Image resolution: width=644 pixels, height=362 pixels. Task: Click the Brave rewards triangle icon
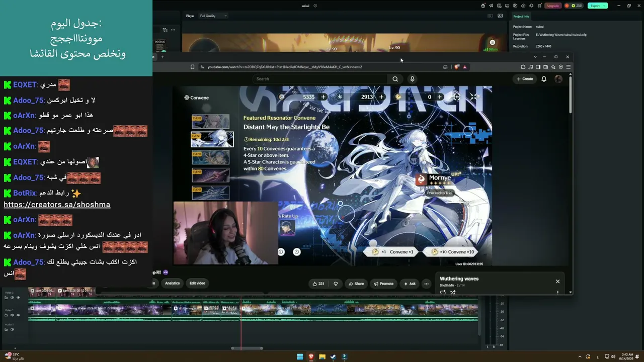tap(464, 67)
